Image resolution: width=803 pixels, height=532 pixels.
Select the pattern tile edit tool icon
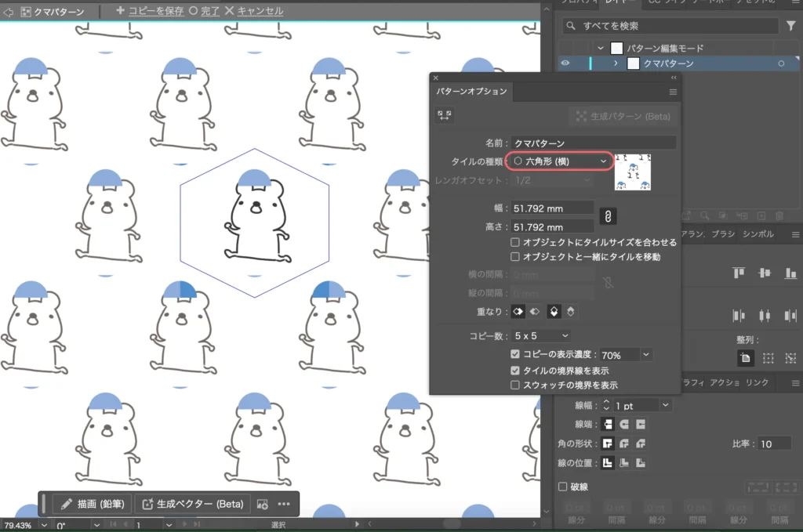pyautogui.click(x=443, y=115)
